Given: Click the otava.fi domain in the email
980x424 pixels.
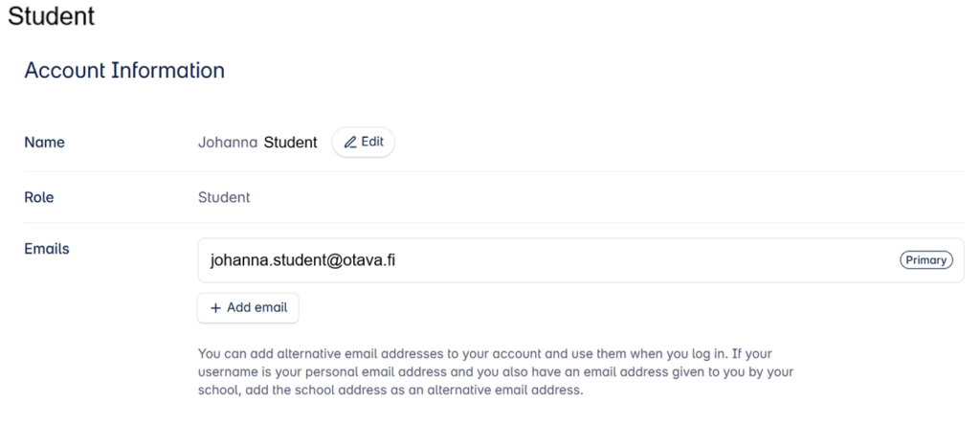Looking at the screenshot, I should pos(369,260).
